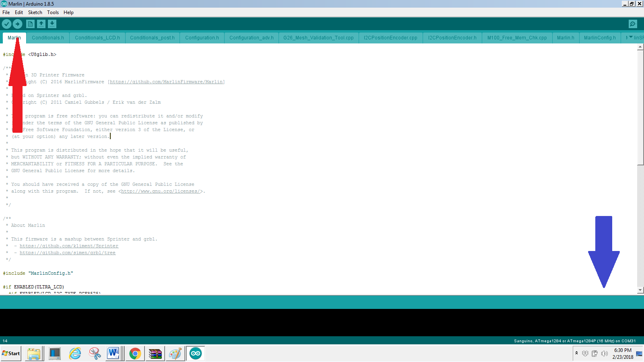Switch to the MarlinConfig.h tab
644x362 pixels.
tap(600, 38)
